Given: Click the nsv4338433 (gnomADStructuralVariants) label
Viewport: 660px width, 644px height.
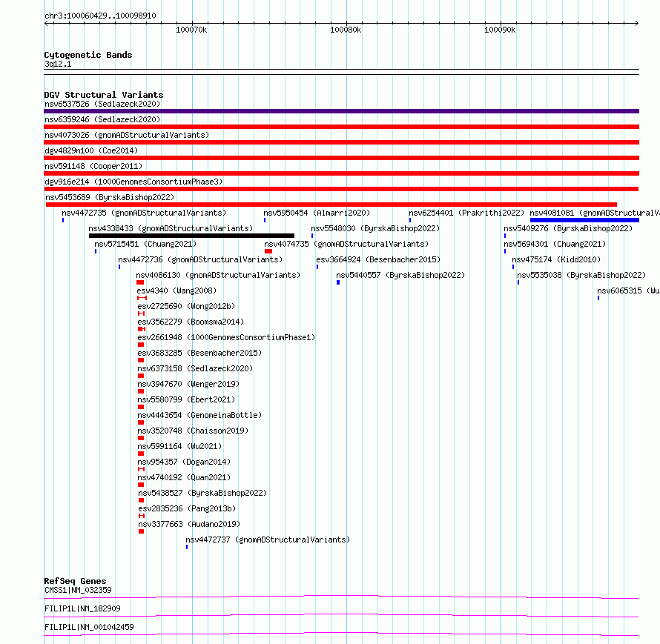Looking at the screenshot, I should click(171, 228).
